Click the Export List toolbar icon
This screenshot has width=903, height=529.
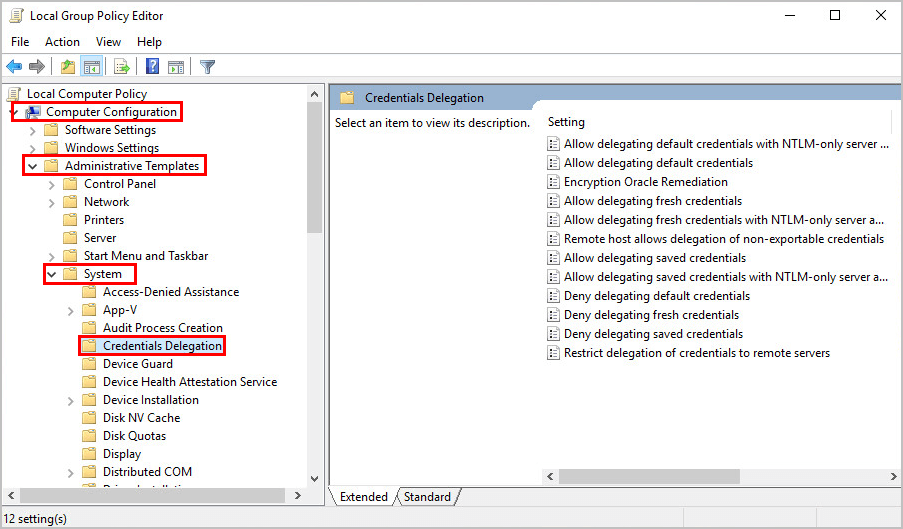122,67
